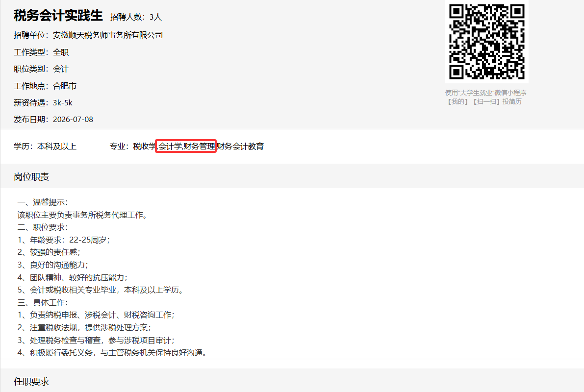Click the 一、温馨提示 line
Viewport: 584px width, 392px height.
click(43, 202)
